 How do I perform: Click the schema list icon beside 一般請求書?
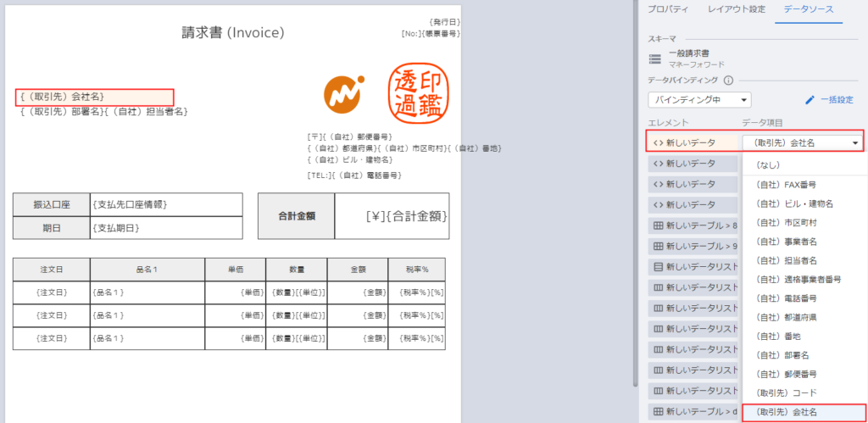coord(655,58)
